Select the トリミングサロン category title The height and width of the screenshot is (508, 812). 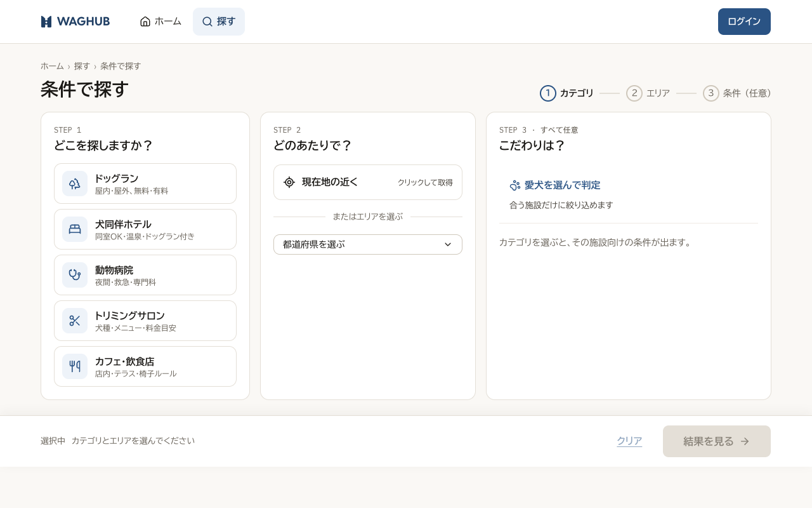[130, 316]
